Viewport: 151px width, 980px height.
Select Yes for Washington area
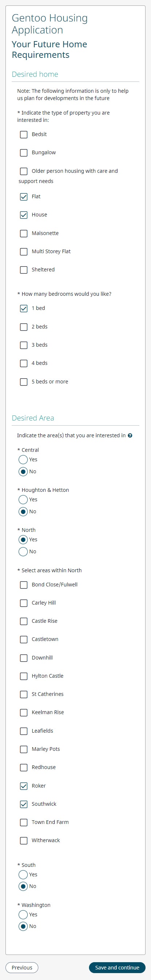(x=23, y=914)
